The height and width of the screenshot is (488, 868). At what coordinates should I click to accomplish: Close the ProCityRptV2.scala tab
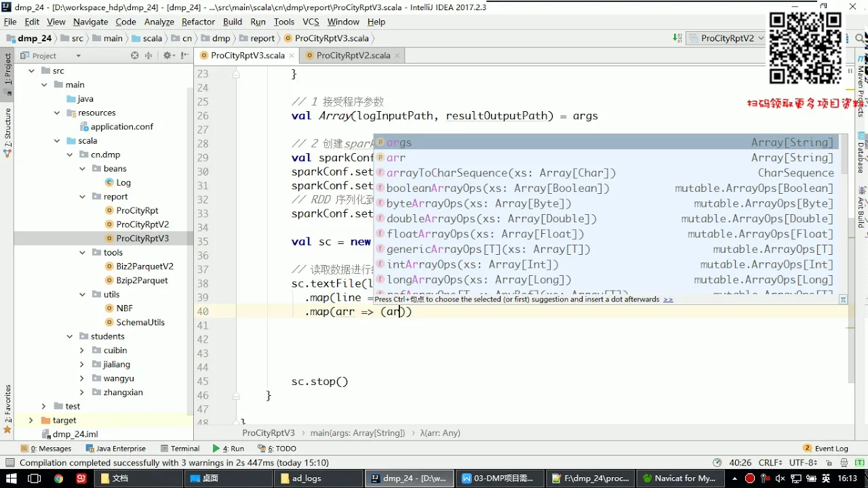tap(397, 56)
